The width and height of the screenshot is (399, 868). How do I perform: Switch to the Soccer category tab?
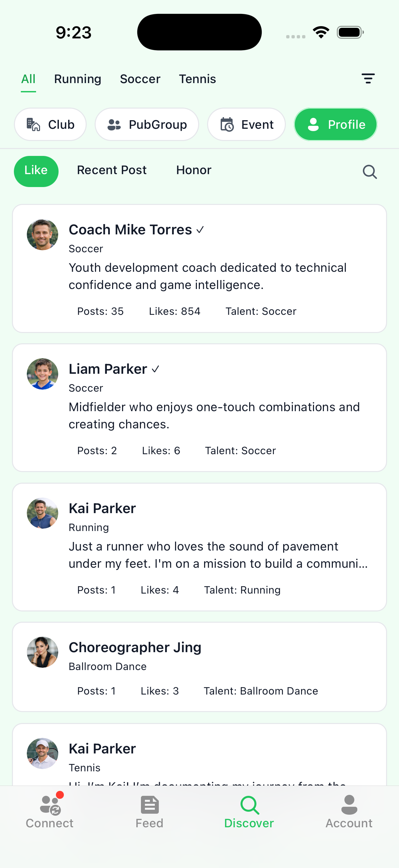(x=140, y=79)
